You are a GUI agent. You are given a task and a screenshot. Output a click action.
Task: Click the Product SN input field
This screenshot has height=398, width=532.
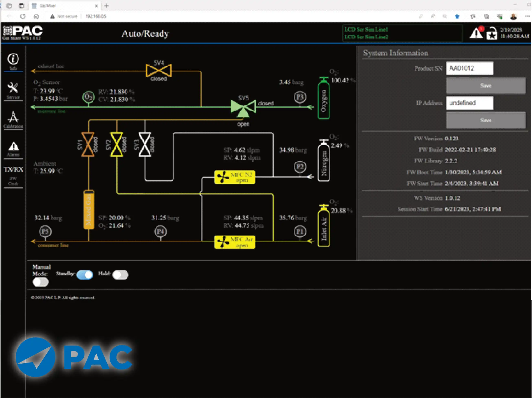[x=470, y=68]
